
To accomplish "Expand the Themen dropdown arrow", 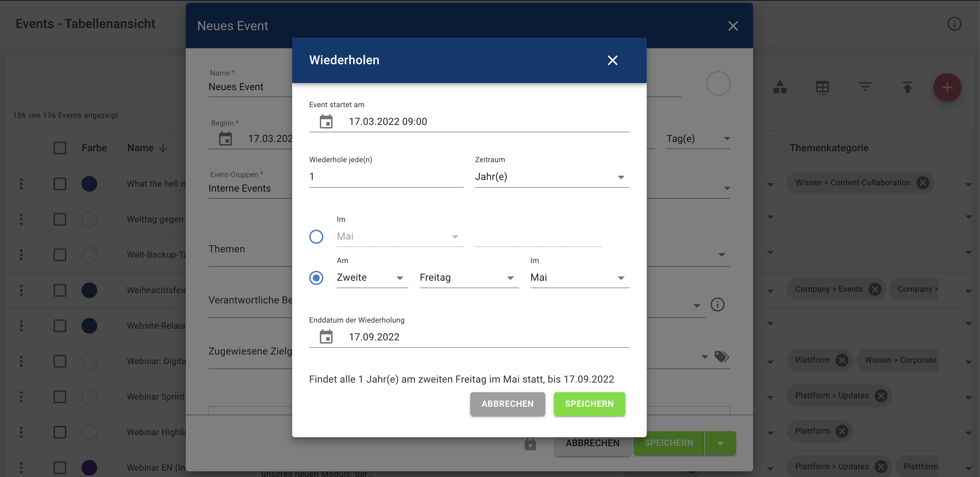I will [721, 255].
